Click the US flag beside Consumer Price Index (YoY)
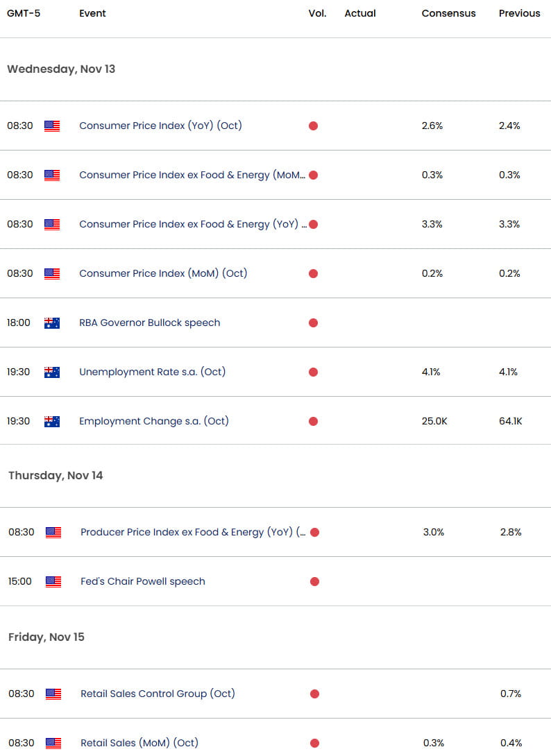551x756 pixels. click(x=51, y=126)
